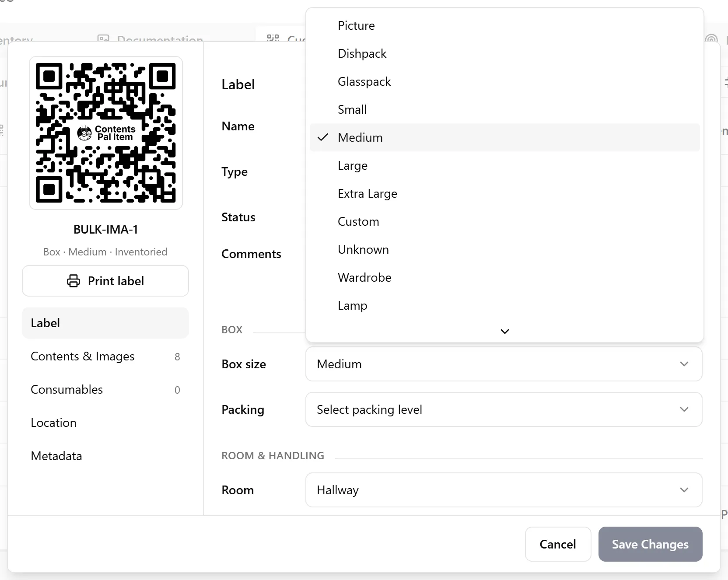Switch to the Label sidebar tab

pyautogui.click(x=105, y=323)
